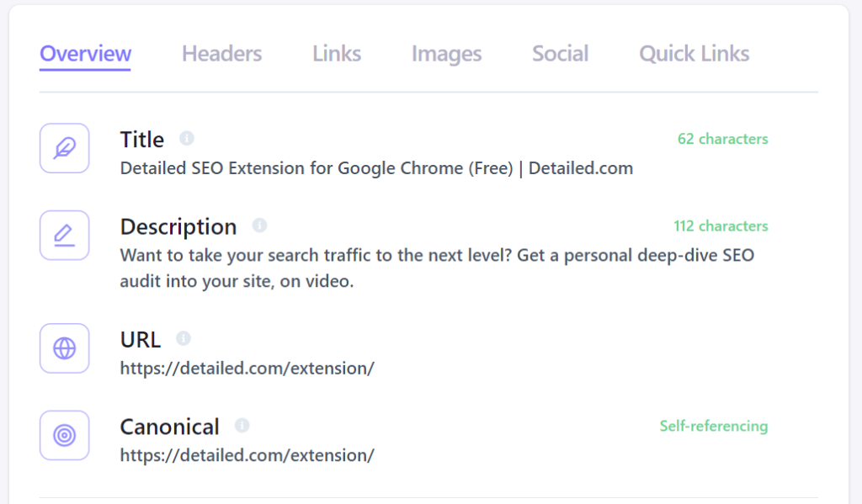The width and height of the screenshot is (862, 504).
Task: Click the green 'Self-referencing' canonical status
Action: point(714,426)
